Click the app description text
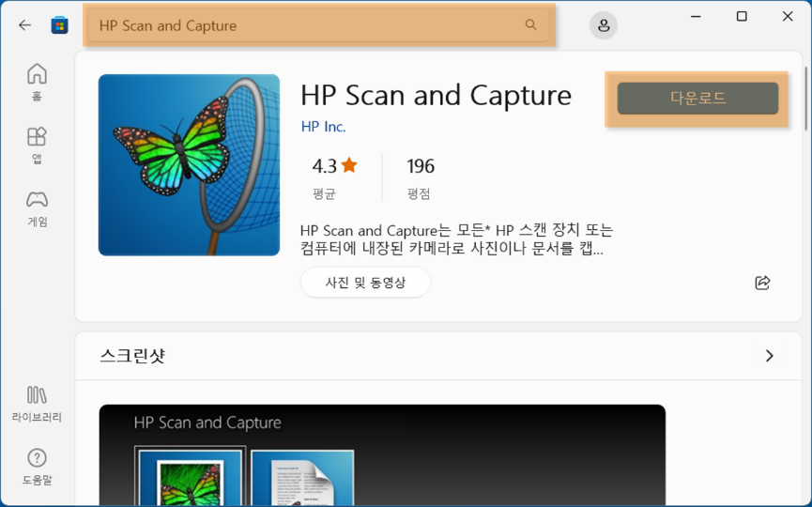The image size is (812, 507). point(456,239)
